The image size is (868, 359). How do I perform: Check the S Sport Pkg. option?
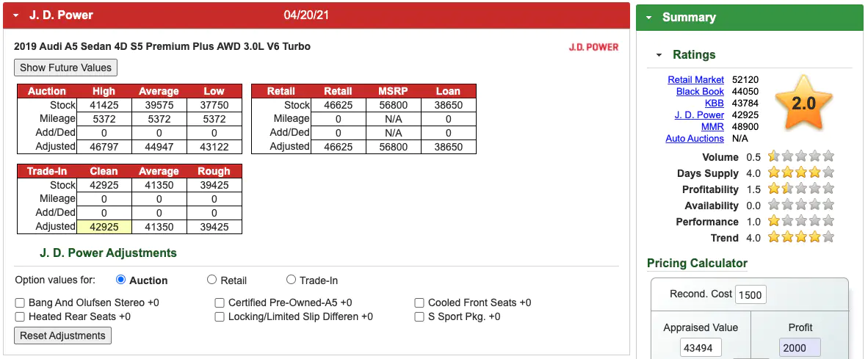click(x=419, y=317)
